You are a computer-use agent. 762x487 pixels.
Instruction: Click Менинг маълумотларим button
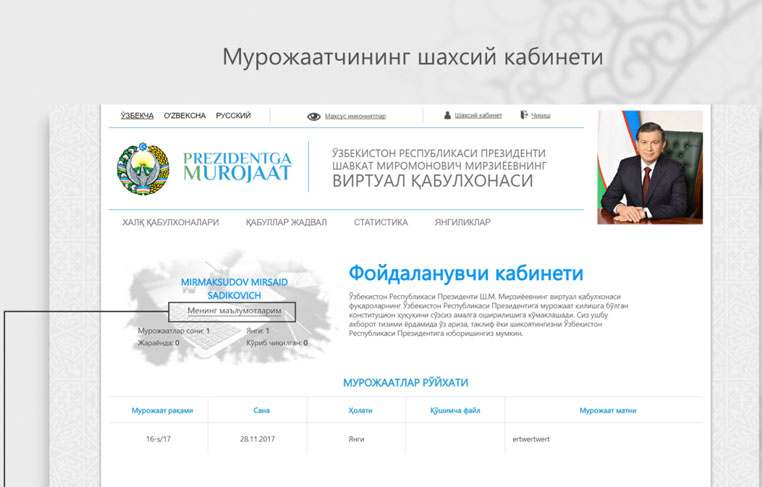click(x=233, y=312)
